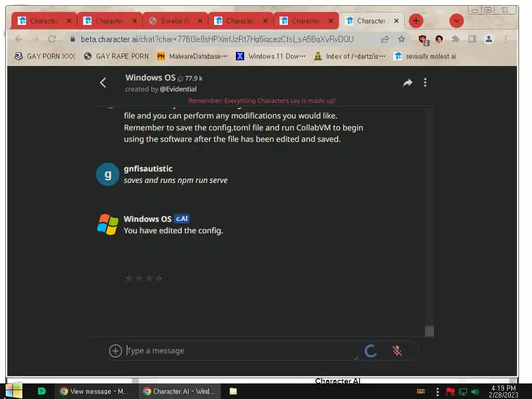Click the Windows OS logo avatar
Viewport: 532px width, 399px height.
tap(108, 224)
